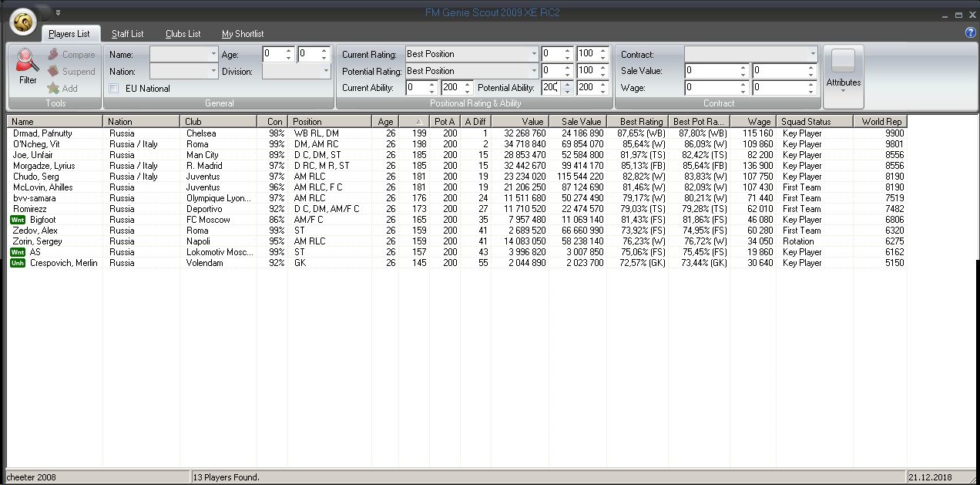Image resolution: width=980 pixels, height=485 pixels.
Task: Click the Compare players icon
Action: point(53,55)
